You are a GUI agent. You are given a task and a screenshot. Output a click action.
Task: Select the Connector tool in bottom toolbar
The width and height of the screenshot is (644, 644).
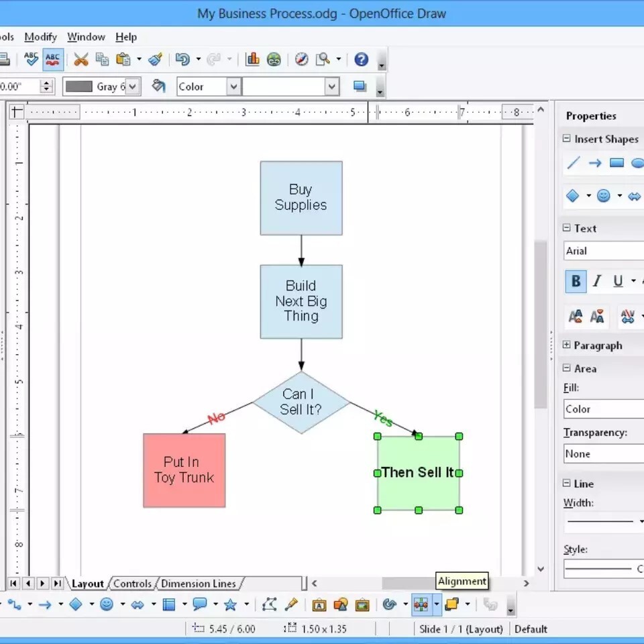click(14, 604)
